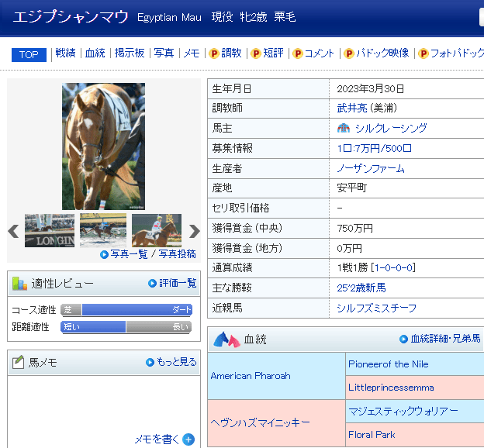Viewport: 484px width, 448px height.
Task: Click premium P icon beside フォトパドック
Action: 423,53
